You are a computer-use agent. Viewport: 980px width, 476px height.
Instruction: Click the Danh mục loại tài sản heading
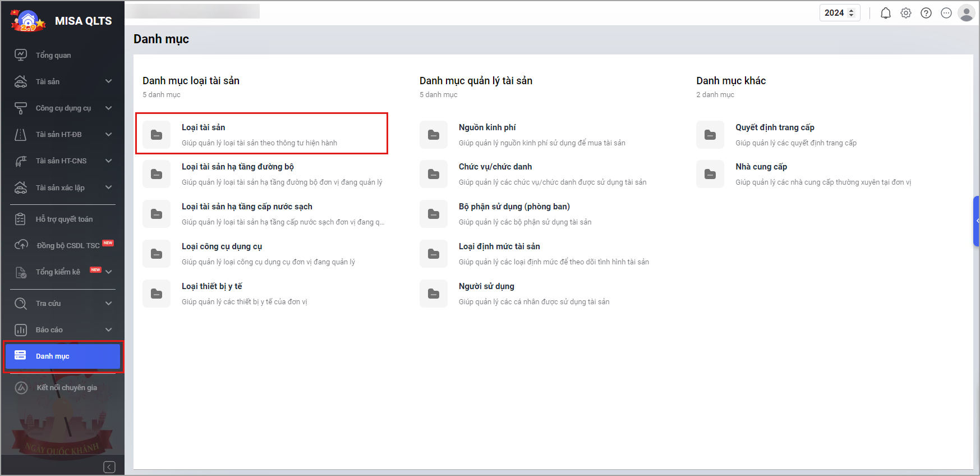(x=191, y=81)
